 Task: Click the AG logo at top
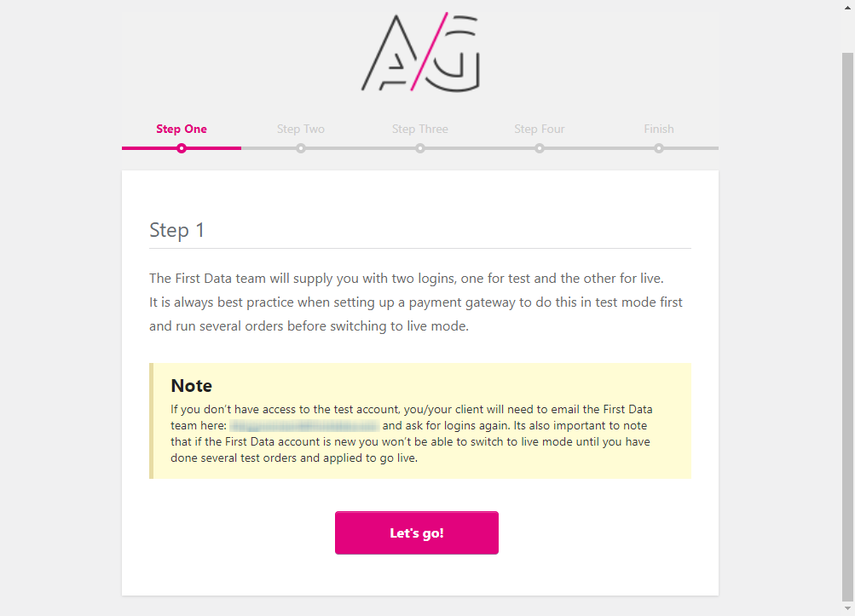click(x=420, y=52)
